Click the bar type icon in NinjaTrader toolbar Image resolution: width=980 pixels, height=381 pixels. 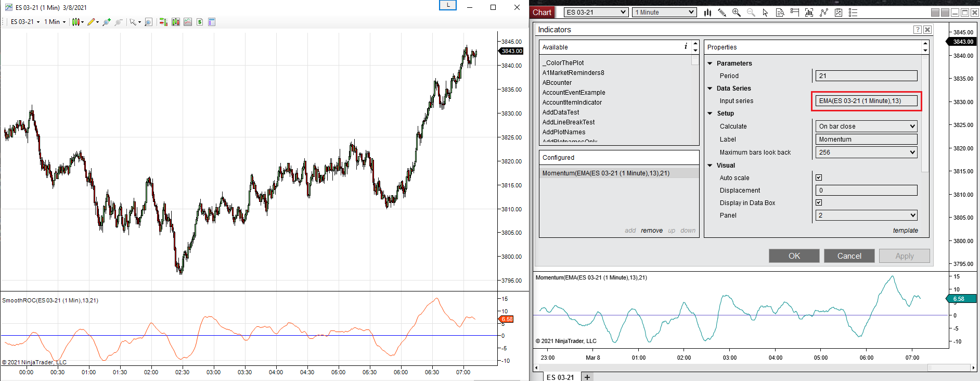(x=707, y=12)
